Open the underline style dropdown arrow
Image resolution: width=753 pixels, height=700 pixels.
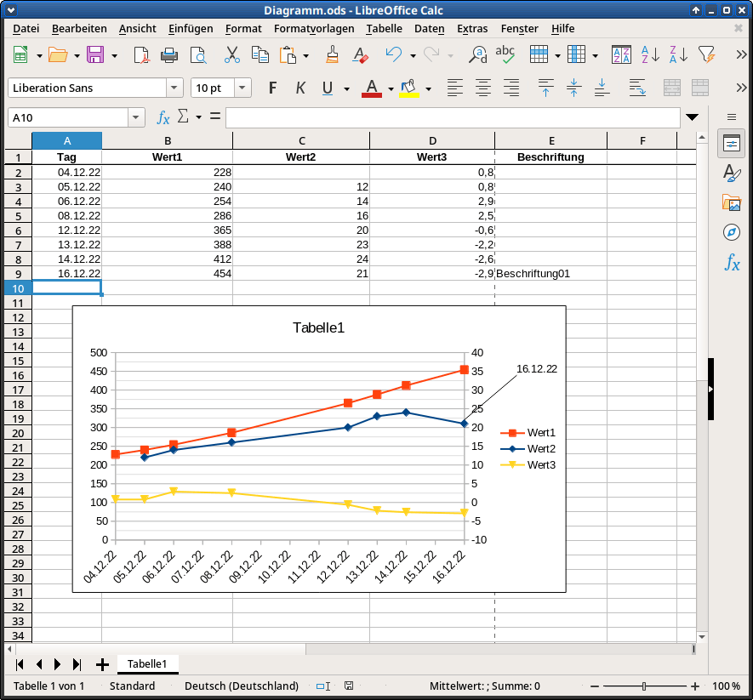pos(347,88)
